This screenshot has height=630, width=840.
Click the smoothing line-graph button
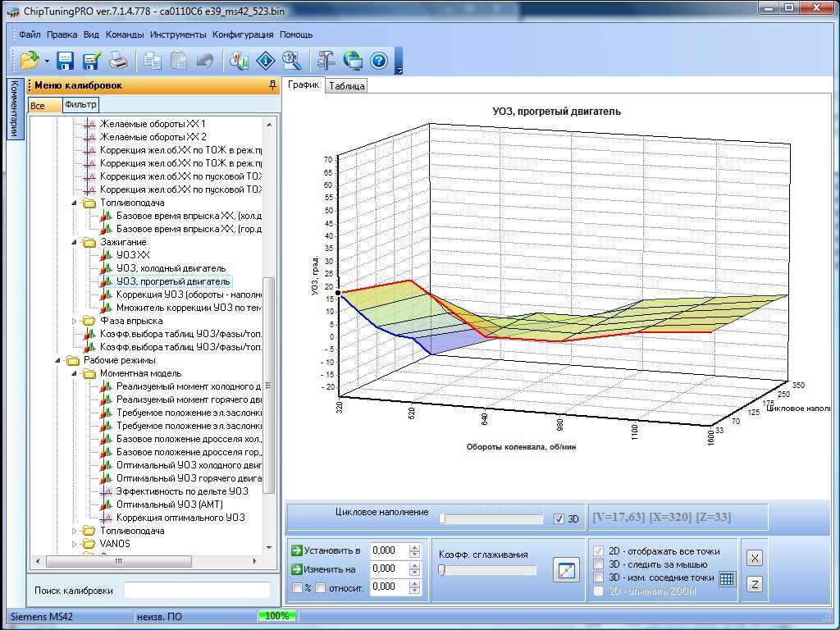[x=565, y=570]
